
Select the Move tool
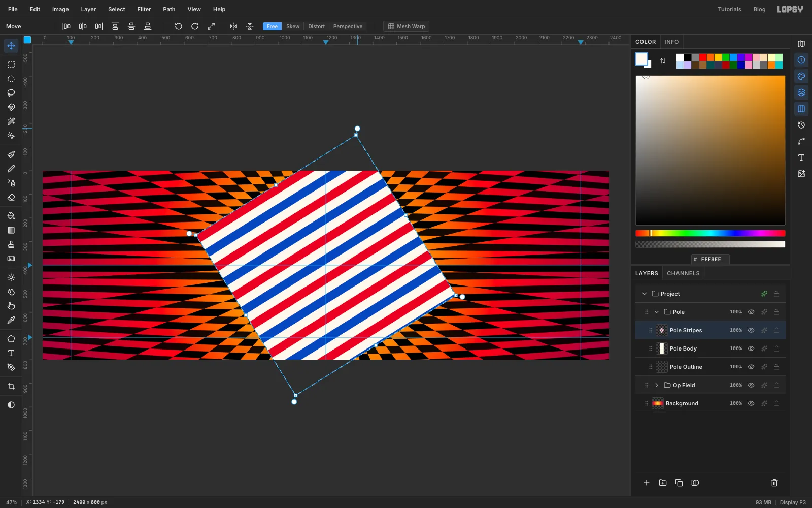coord(11,46)
